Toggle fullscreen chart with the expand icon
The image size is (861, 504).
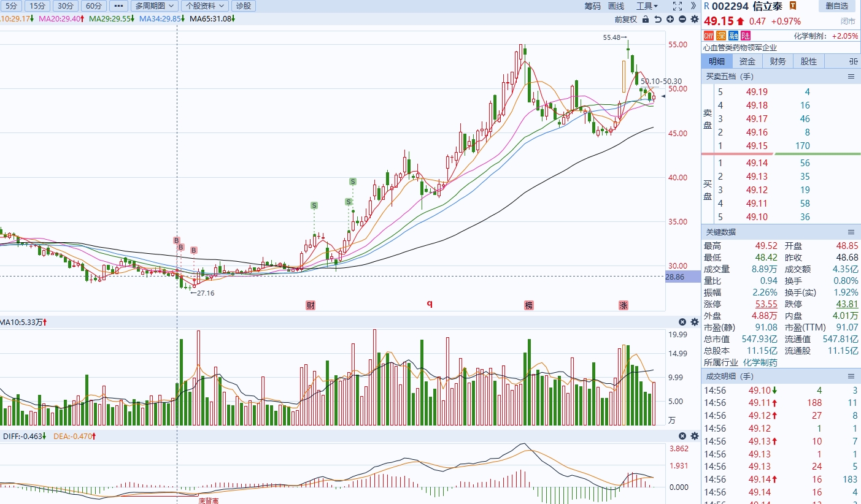(678, 6)
